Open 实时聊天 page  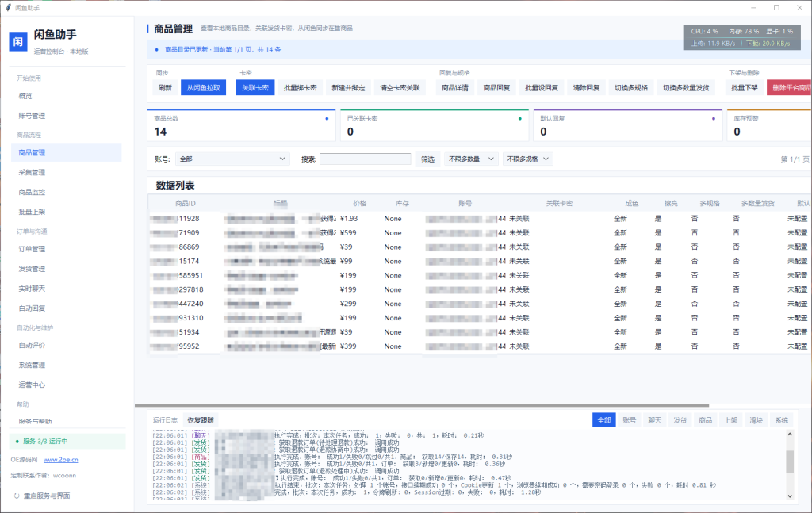click(x=67, y=289)
